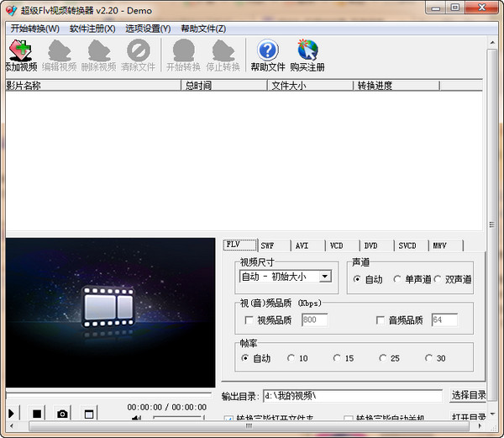Open the Start Conversion (开始转换) menu
The width and height of the screenshot is (504, 438).
pyautogui.click(x=34, y=28)
